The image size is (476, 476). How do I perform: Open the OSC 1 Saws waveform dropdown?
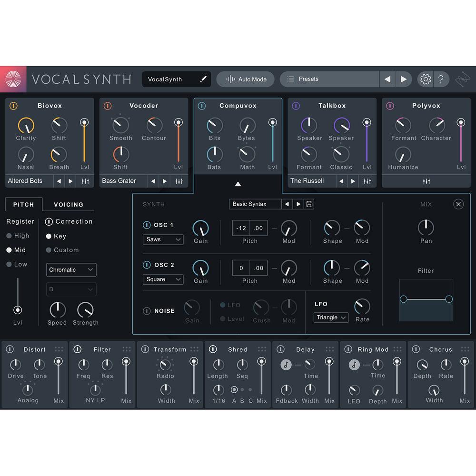click(163, 239)
